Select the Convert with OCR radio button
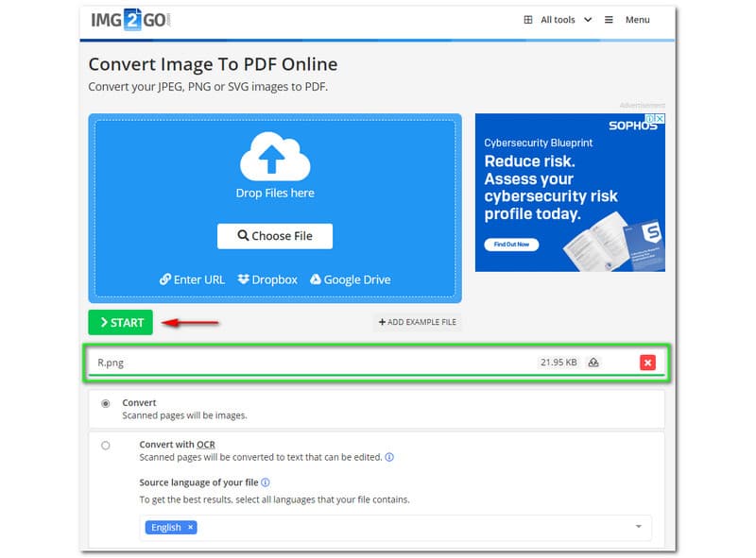 pos(106,446)
